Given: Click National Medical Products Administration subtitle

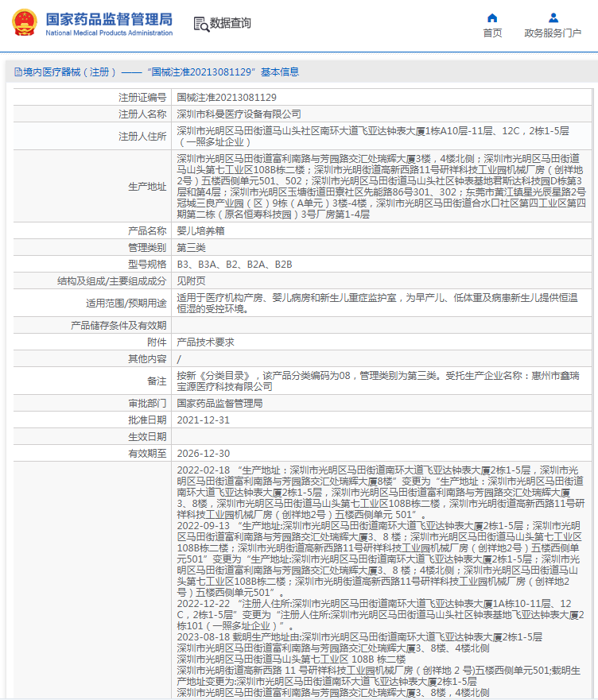Looking at the screenshot, I should pyautogui.click(x=109, y=33).
